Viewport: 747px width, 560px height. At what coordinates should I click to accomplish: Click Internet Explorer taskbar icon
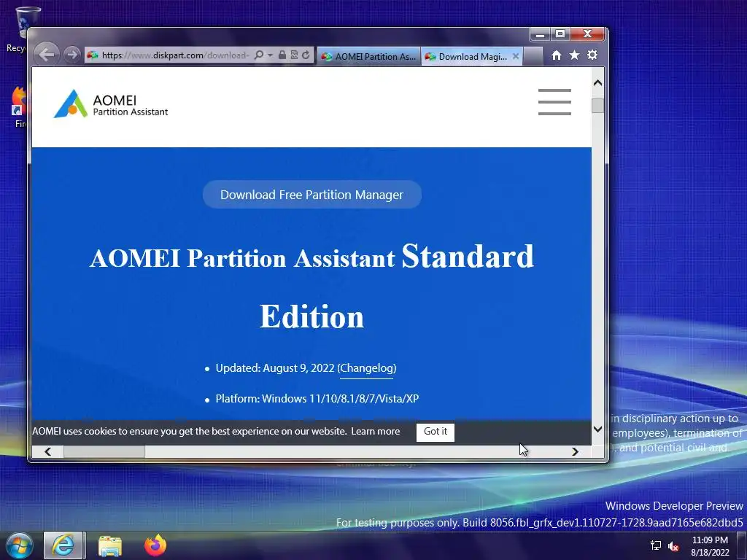63,545
